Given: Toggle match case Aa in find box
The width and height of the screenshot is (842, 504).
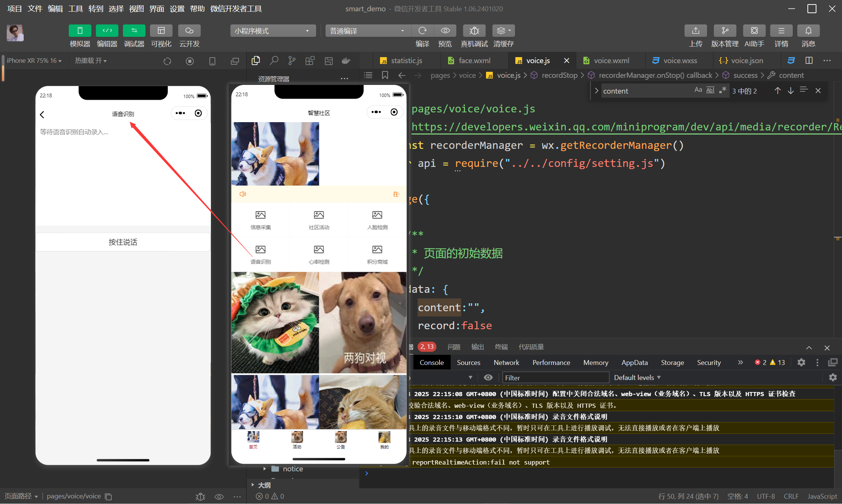Looking at the screenshot, I should [698, 90].
